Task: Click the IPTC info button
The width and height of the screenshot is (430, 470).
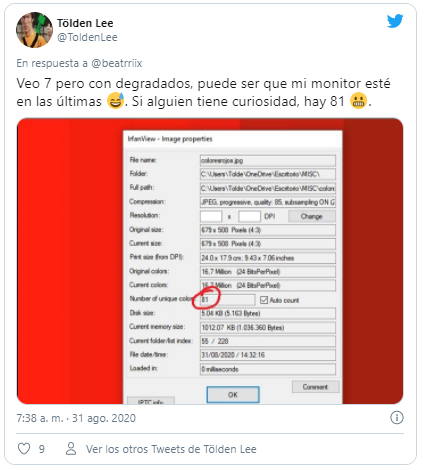Action: (x=151, y=401)
